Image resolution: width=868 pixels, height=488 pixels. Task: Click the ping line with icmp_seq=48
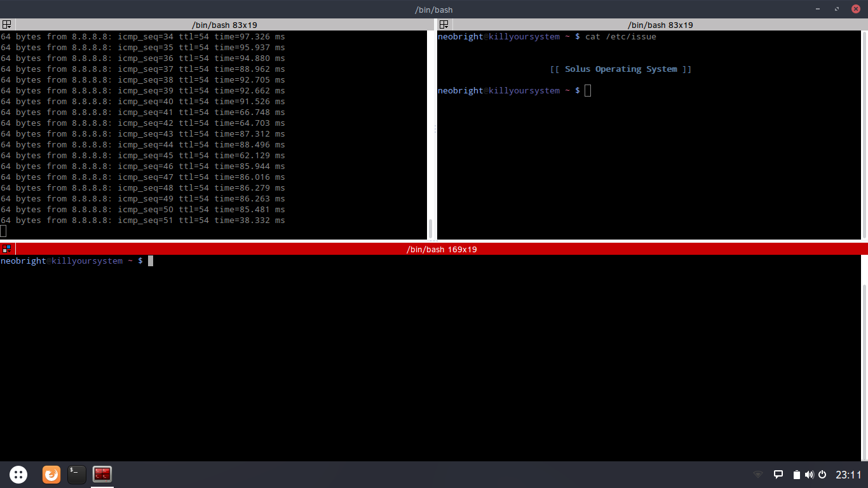143,188
